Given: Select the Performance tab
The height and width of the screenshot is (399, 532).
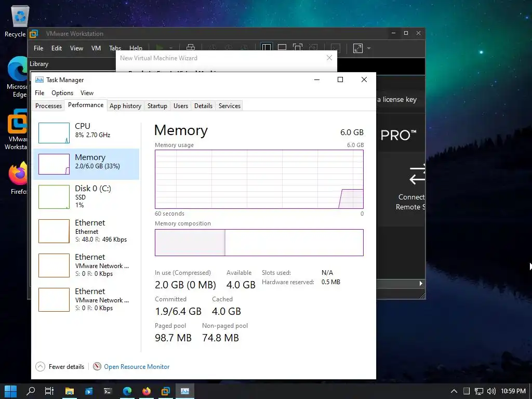Looking at the screenshot, I should pyautogui.click(x=86, y=105).
